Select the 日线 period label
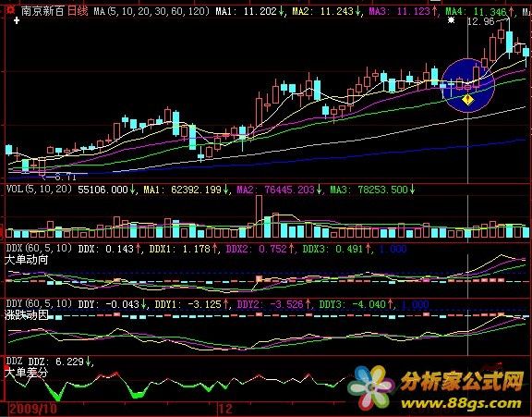532x417 pixels. [78, 11]
